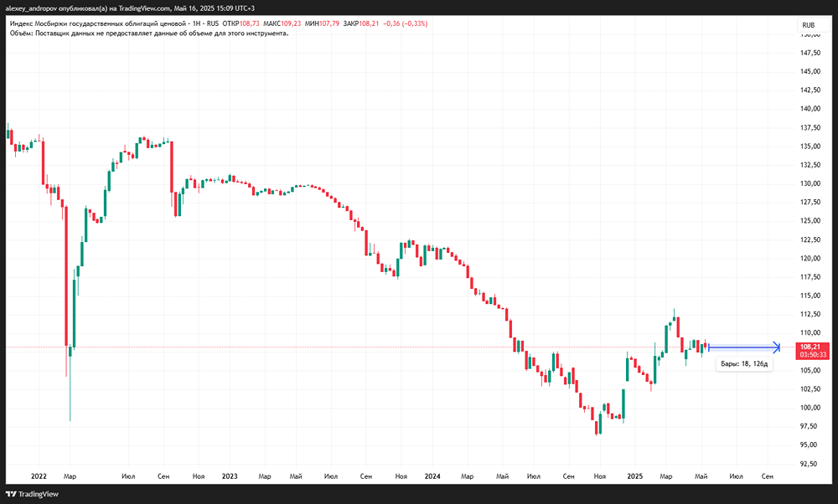The image size is (838, 504).
Task: Click the 130,00 price axis label
Action: (810, 183)
